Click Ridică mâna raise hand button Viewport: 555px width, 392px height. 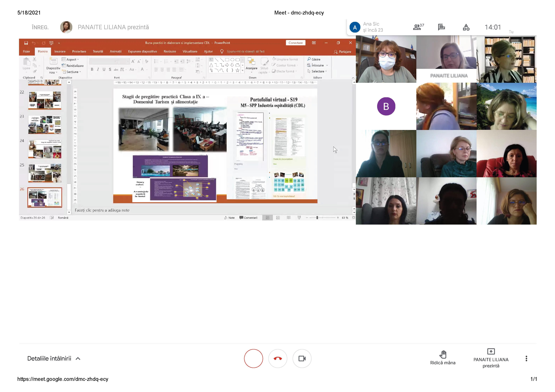tap(443, 358)
